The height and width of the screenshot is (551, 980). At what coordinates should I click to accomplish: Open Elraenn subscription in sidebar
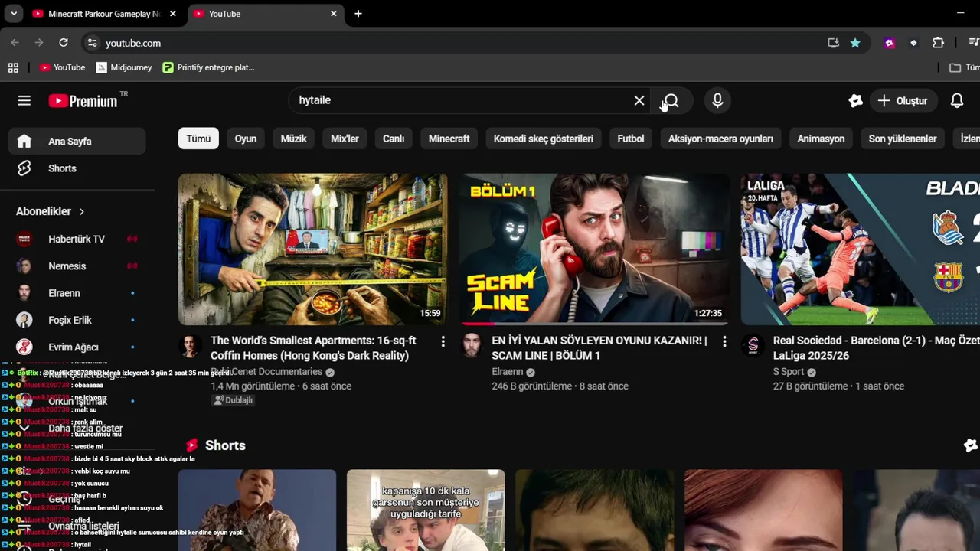coord(77,293)
